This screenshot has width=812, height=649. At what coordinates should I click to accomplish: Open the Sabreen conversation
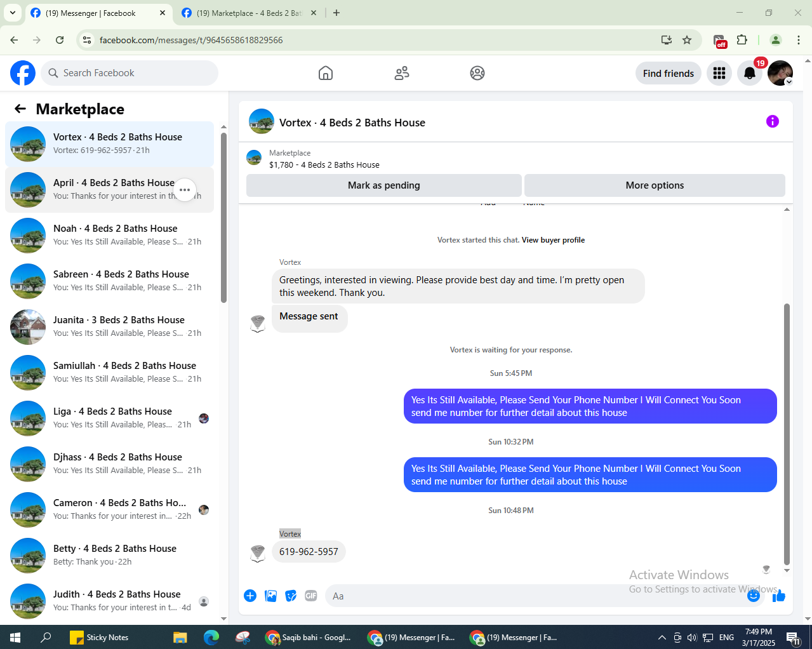(109, 281)
